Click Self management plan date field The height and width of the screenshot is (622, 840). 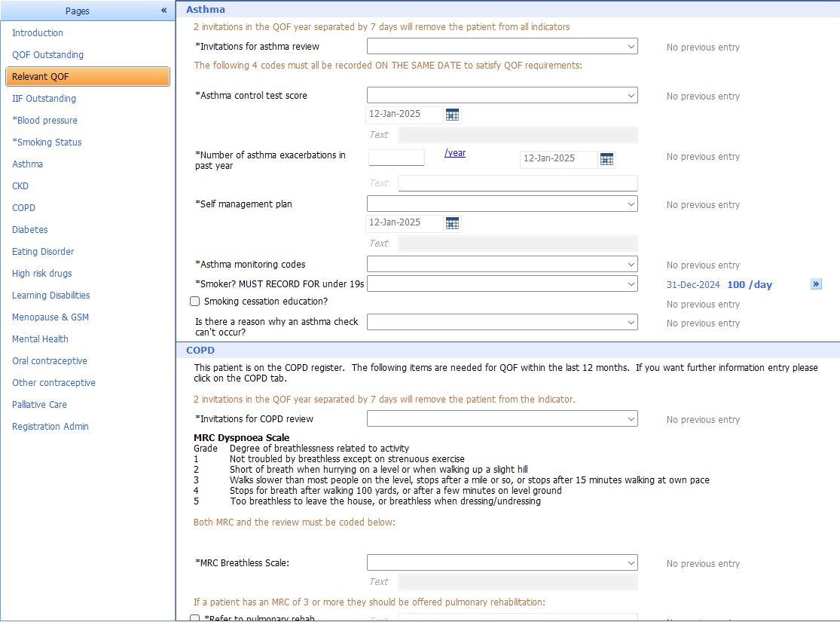[x=405, y=222]
